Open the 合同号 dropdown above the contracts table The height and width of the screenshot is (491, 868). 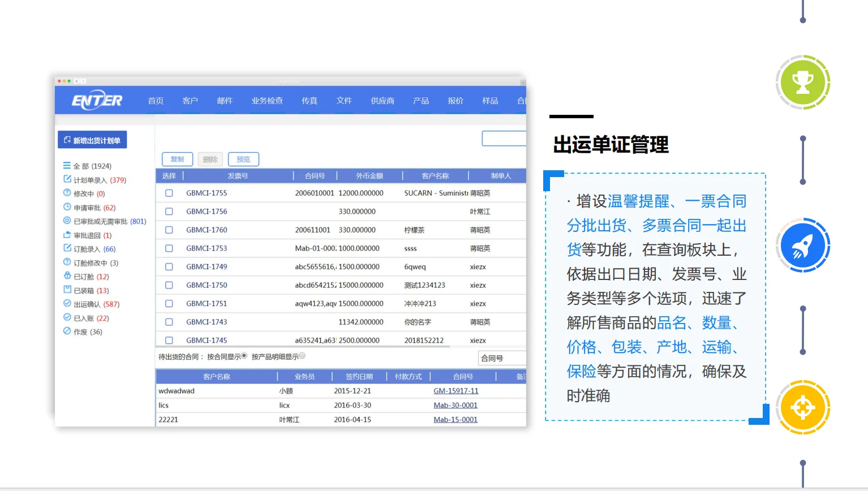[x=501, y=358]
